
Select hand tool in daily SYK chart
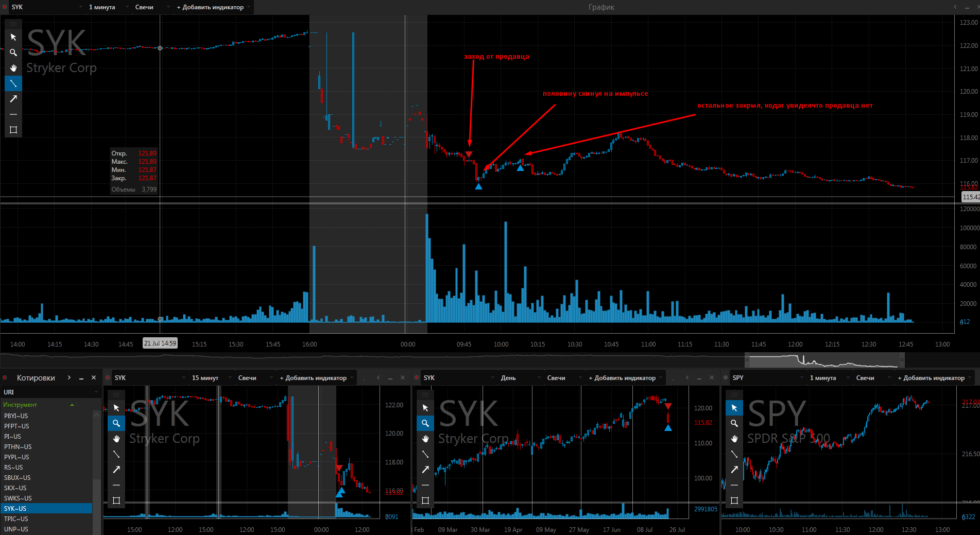pyautogui.click(x=425, y=439)
